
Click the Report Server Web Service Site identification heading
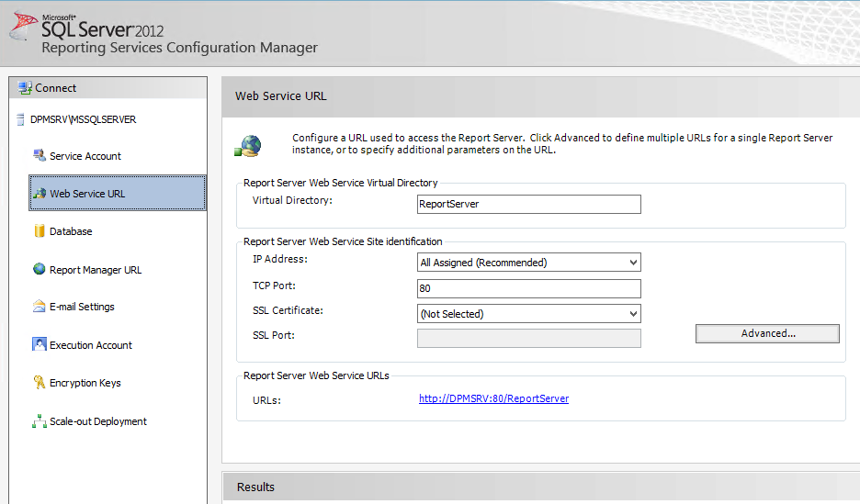[343, 241]
